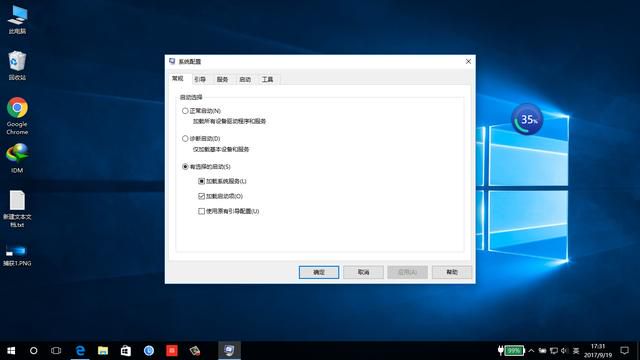Open the Cortana search circle in the taskbar
640x360 pixels.
point(33,351)
